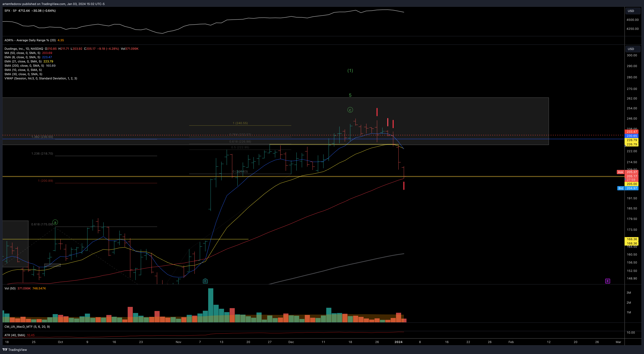Image resolution: width=644 pixels, height=354 pixels.
Task: Click the 'Dec' label on time axis
Action: click(291, 342)
